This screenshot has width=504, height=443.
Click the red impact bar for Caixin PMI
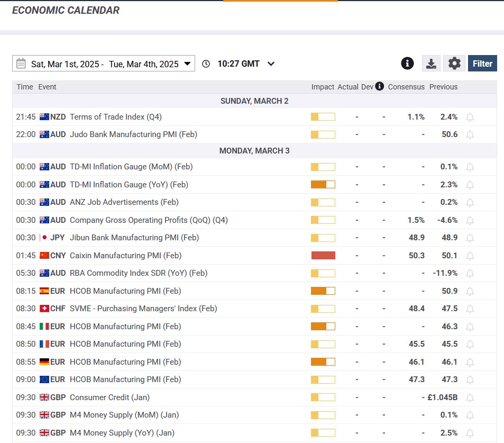coord(323,256)
